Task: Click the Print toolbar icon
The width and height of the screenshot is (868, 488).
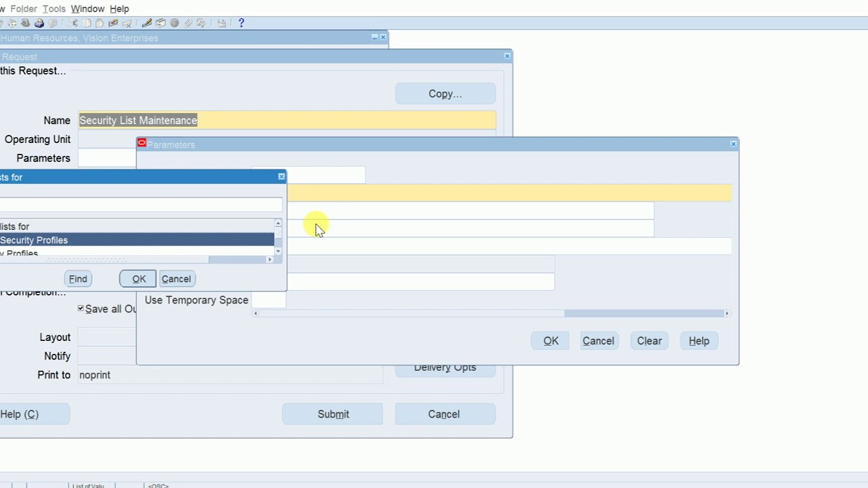Action: tap(39, 23)
